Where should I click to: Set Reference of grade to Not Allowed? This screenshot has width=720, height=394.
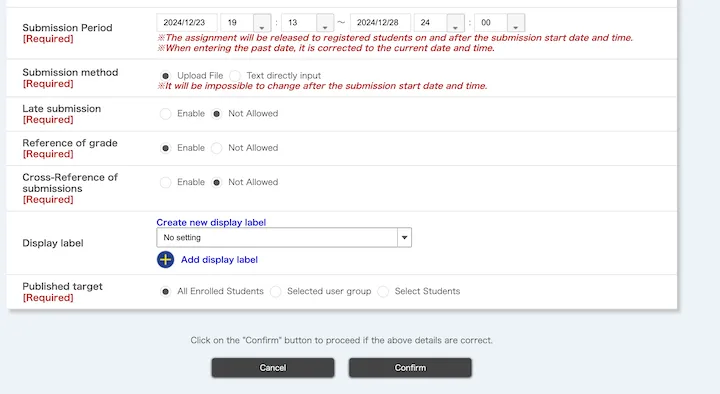pyautogui.click(x=216, y=148)
